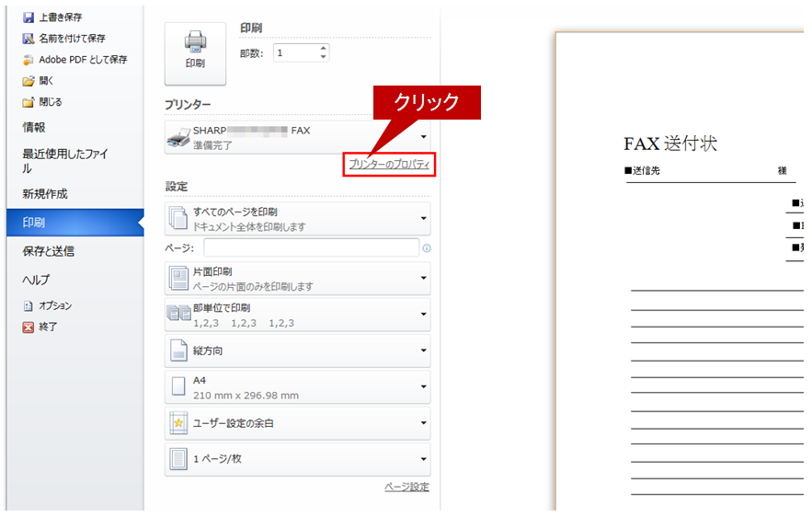Click the ■送信先 label in the preview
The image size is (812, 517).
[642, 171]
